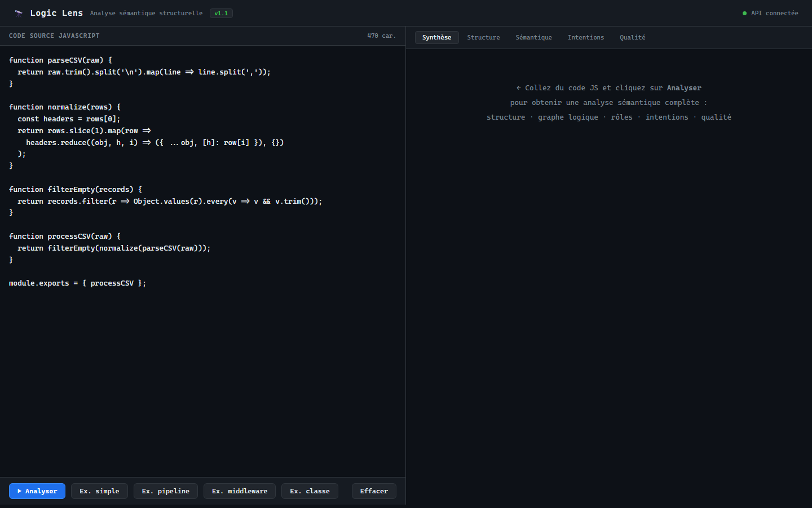The width and height of the screenshot is (812, 508).
Task: Go to the Qualité tab
Action: 633,37
